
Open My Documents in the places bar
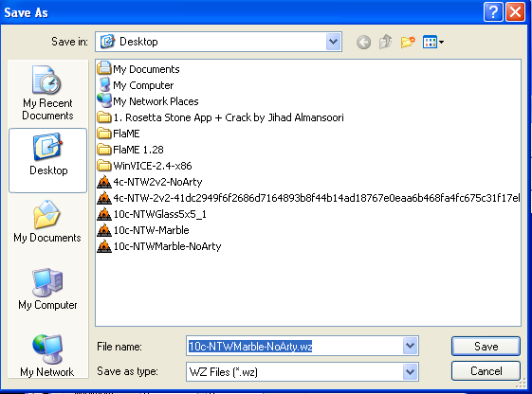47,222
